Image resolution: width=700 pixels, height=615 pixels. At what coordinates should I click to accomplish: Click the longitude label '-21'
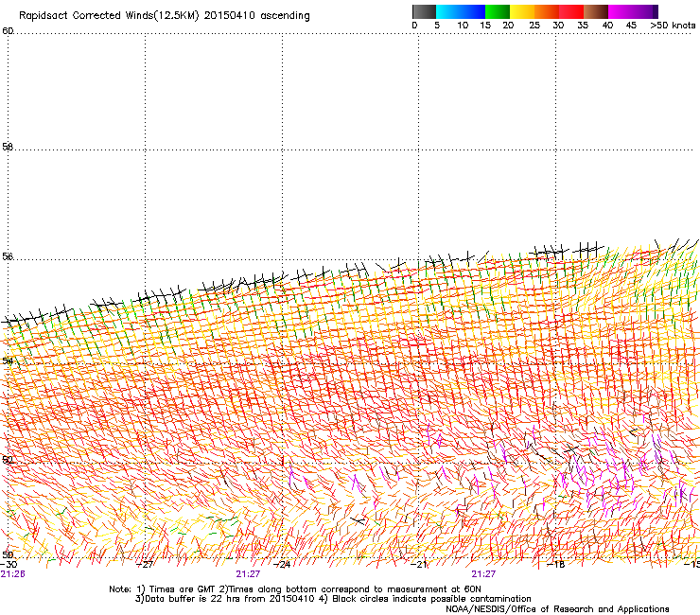tap(419, 564)
